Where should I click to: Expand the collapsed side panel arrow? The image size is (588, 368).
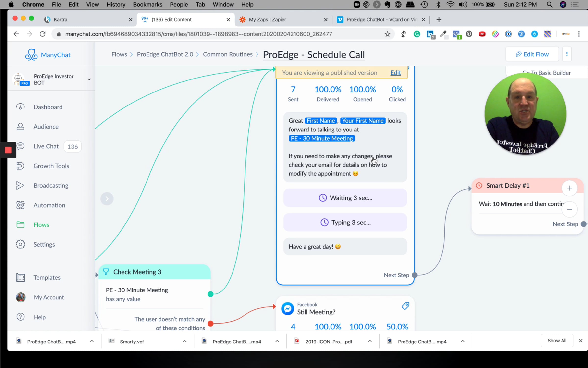click(107, 198)
